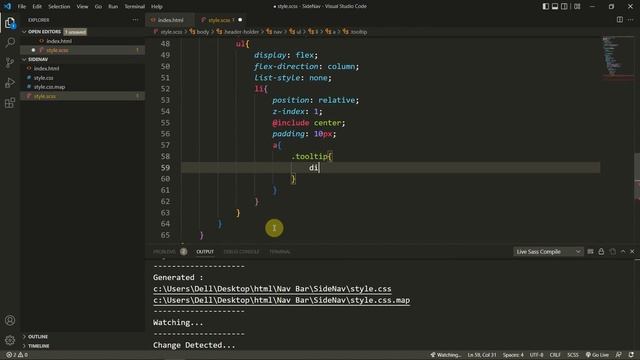Click the errors and warnings status indicator
This screenshot has width=640, height=360.
pos(17,355)
